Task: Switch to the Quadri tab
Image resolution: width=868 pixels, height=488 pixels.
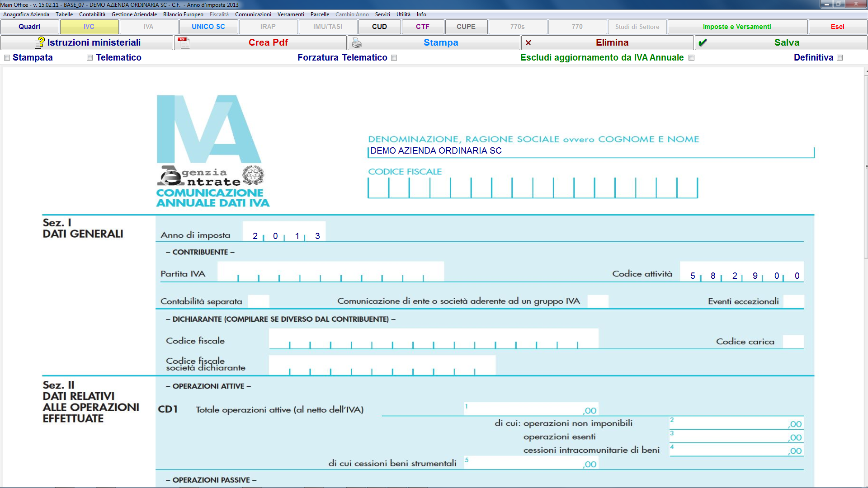Action: tap(29, 27)
